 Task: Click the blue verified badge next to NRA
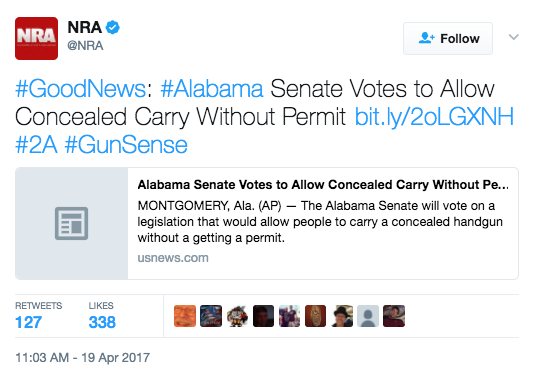click(113, 27)
